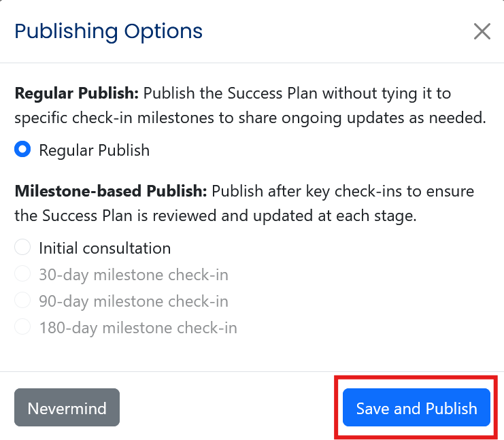Viewport: 504px width, 440px height.
Task: Click the Nevermind button
Action: (x=67, y=408)
